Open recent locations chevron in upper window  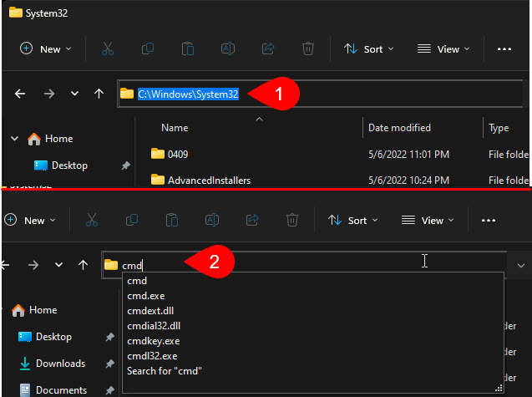pyautogui.click(x=74, y=94)
